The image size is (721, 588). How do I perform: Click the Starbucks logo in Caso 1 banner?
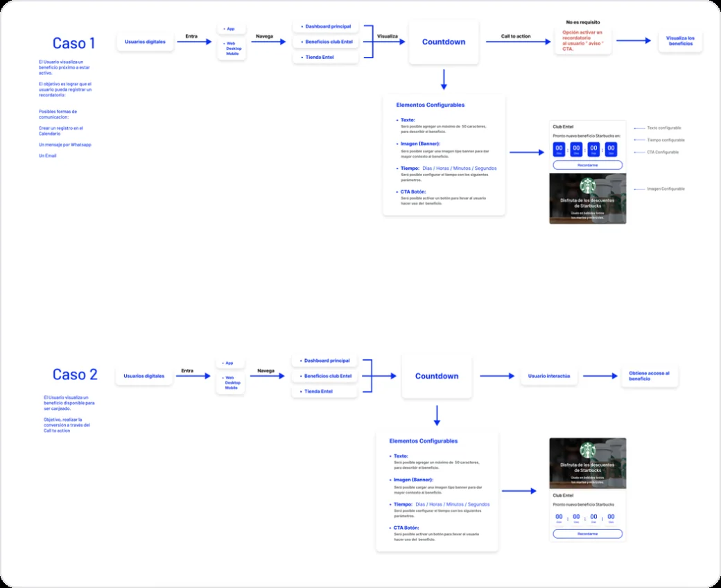[x=588, y=186]
